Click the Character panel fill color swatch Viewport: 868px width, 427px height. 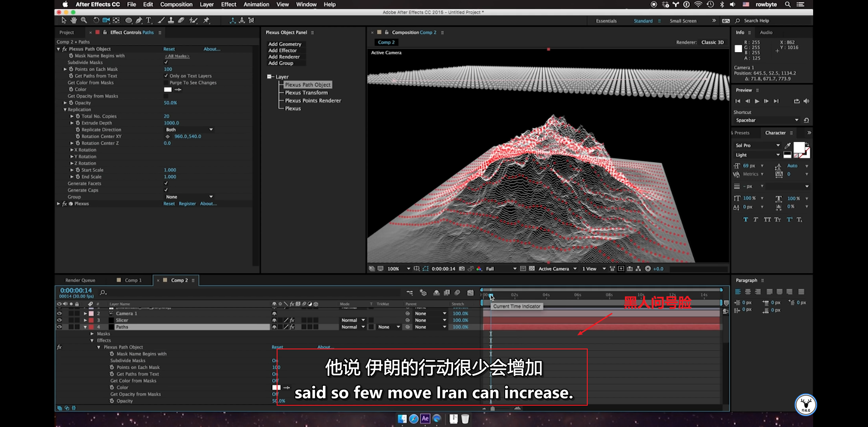tap(799, 147)
